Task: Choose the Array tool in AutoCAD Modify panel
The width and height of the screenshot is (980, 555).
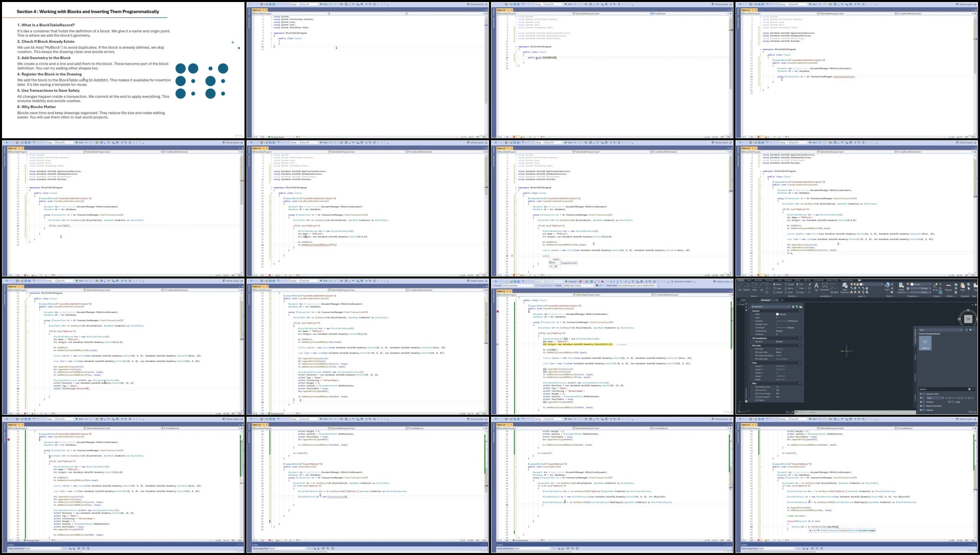Action: coord(800,292)
